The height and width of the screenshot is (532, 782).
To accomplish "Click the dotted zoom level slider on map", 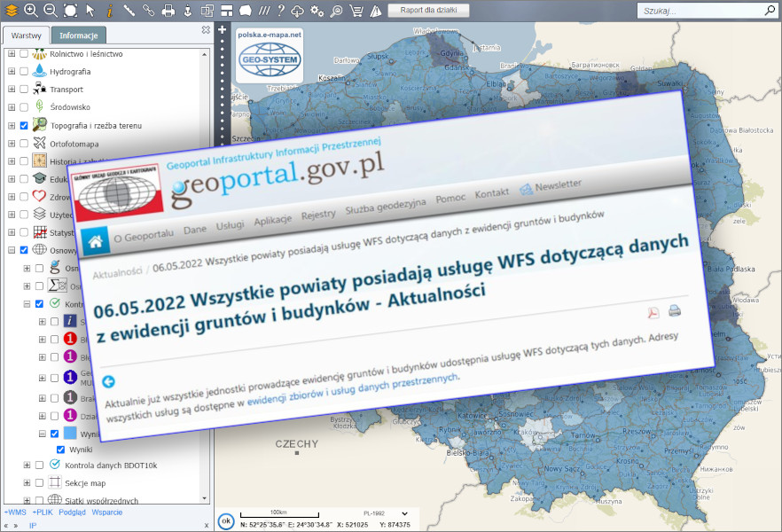I will [223, 92].
